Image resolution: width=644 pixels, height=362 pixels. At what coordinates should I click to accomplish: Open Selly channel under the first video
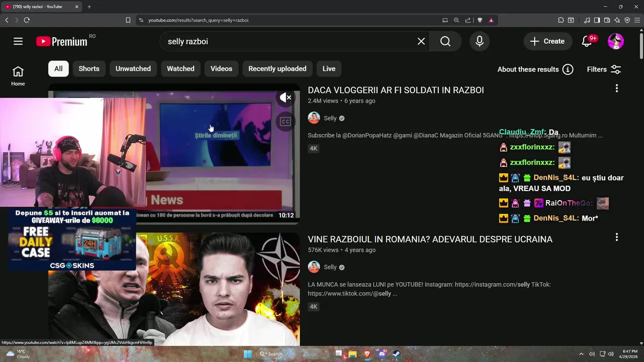330,118
